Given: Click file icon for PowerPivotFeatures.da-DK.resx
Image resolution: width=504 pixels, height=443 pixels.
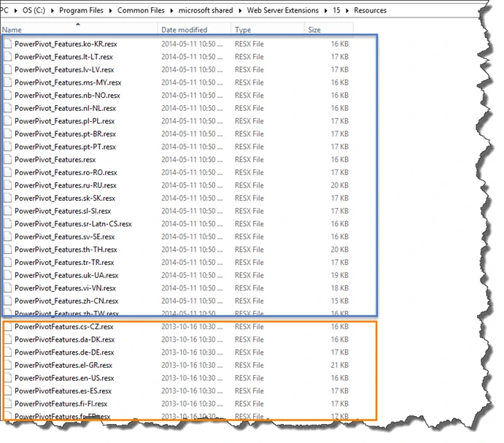Looking at the screenshot, I should [x=8, y=340].
